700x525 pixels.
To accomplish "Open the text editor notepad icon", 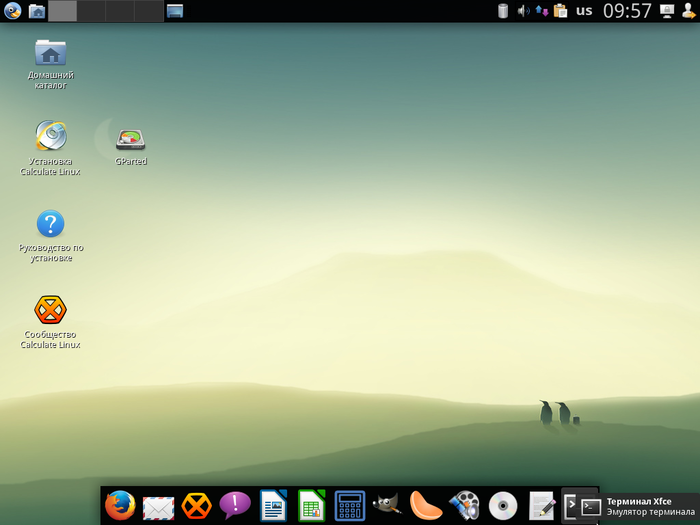I will click(x=542, y=506).
